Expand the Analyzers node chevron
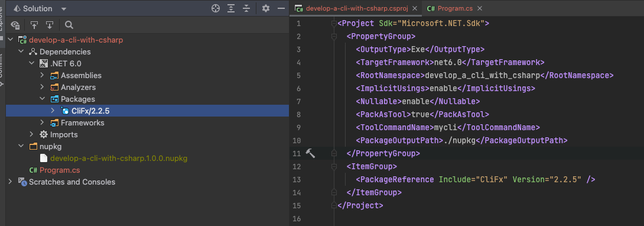This screenshot has height=226, width=644. click(x=43, y=87)
